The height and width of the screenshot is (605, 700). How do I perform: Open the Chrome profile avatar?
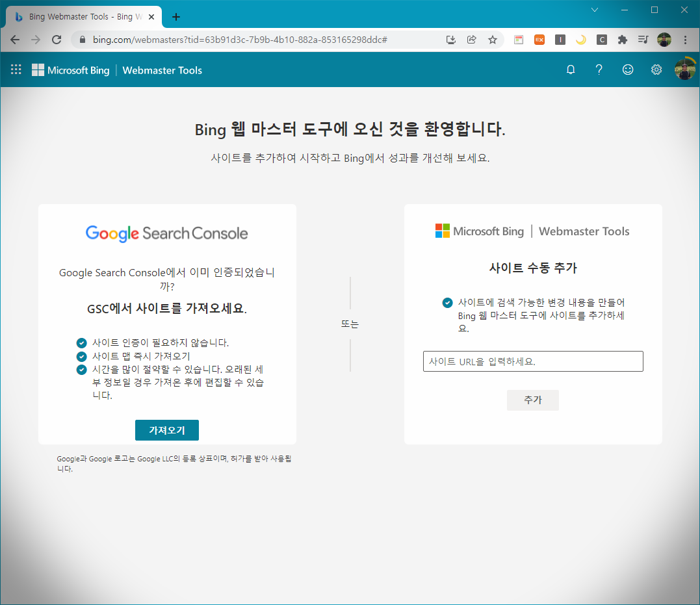coord(664,40)
